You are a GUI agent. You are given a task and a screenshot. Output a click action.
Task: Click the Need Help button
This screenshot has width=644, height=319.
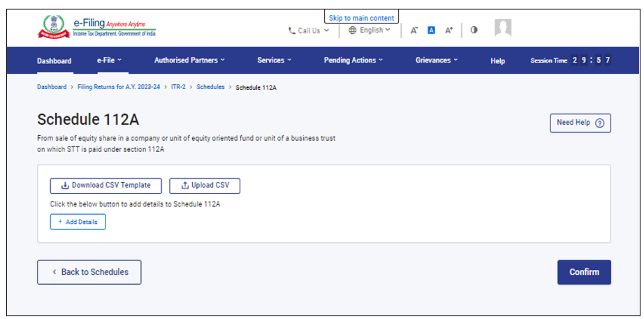pyautogui.click(x=580, y=123)
